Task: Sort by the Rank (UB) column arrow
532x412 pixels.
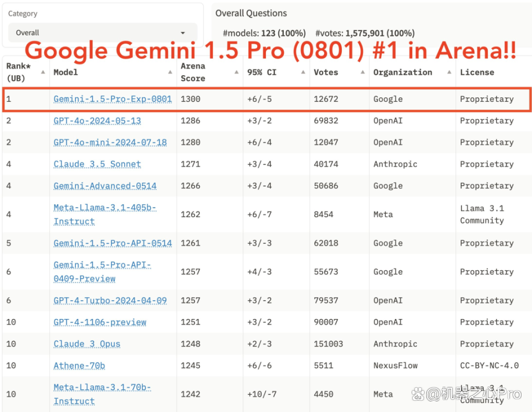Action: pos(43,72)
